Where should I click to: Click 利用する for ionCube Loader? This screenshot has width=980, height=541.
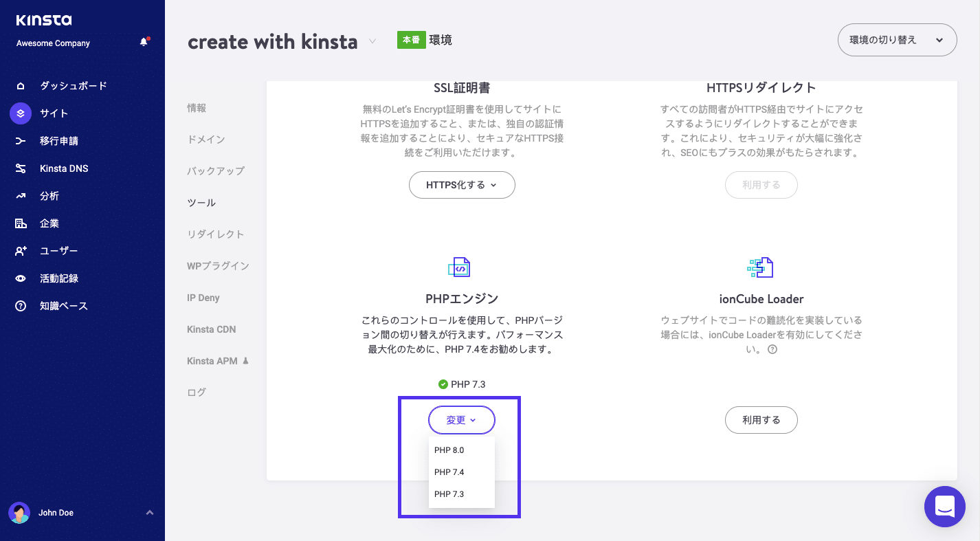point(761,419)
